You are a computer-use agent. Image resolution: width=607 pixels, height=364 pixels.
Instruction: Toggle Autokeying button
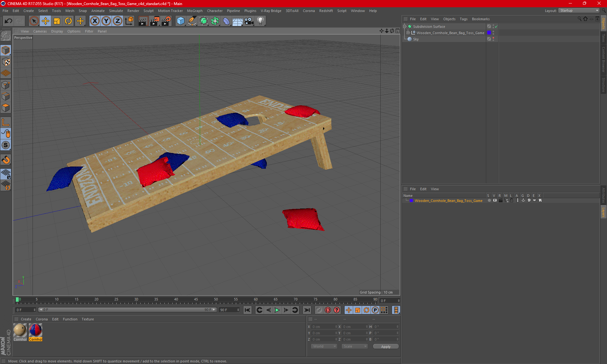[x=328, y=310]
